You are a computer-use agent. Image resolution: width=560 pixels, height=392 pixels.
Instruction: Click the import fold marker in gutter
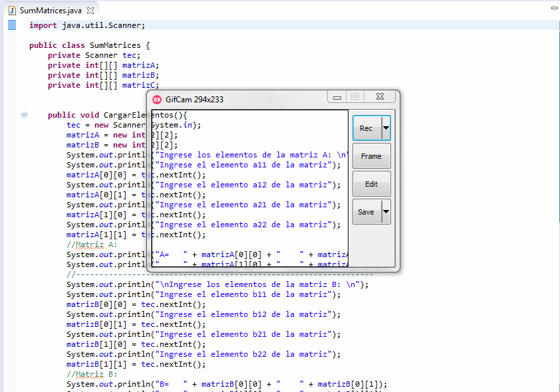click(12, 25)
